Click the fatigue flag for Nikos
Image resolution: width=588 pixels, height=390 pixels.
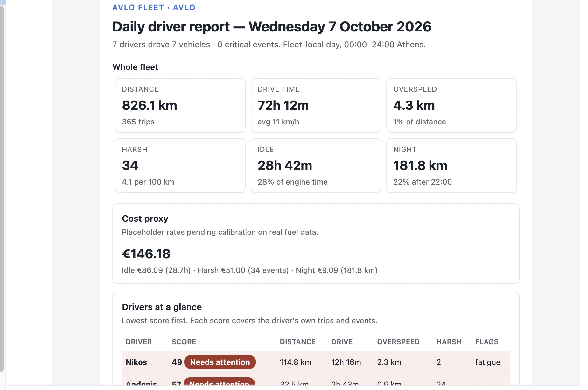pyautogui.click(x=488, y=362)
